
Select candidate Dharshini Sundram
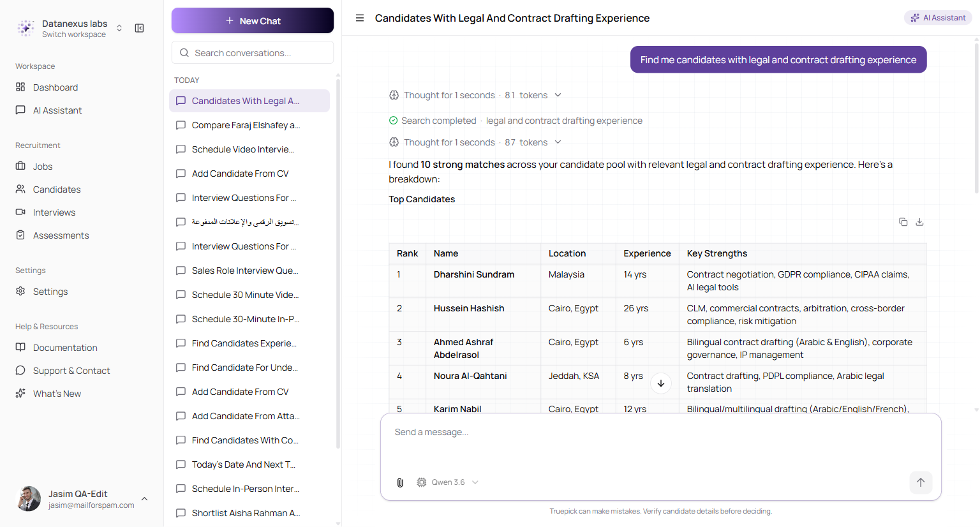point(474,274)
